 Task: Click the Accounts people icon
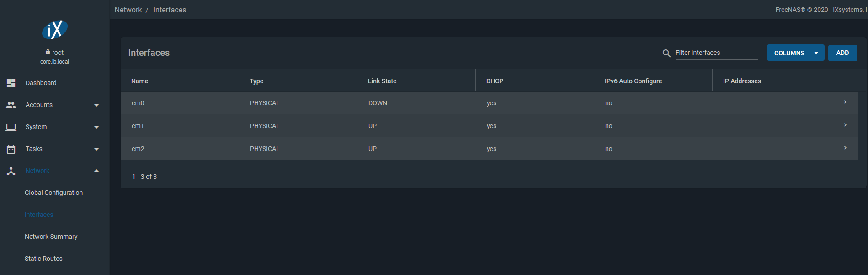click(x=11, y=105)
